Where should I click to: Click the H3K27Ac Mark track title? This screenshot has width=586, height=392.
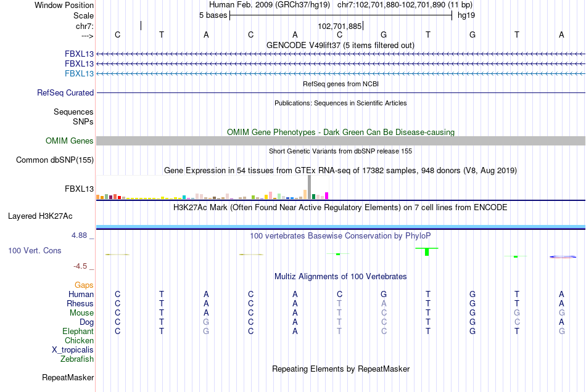(x=340, y=207)
